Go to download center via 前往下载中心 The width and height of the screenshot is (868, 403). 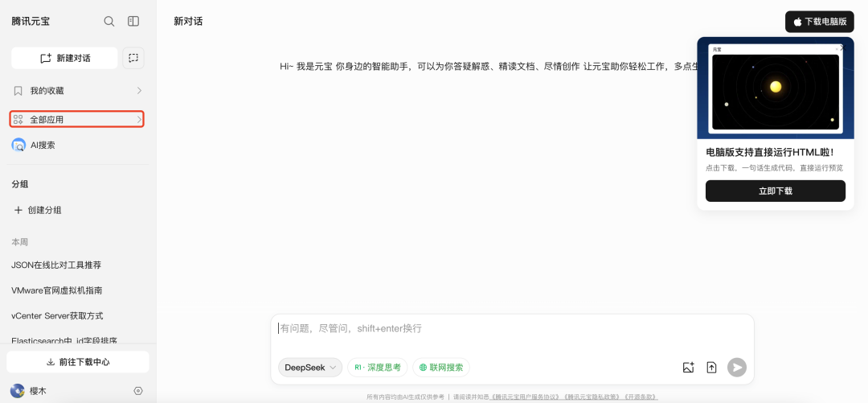78,362
